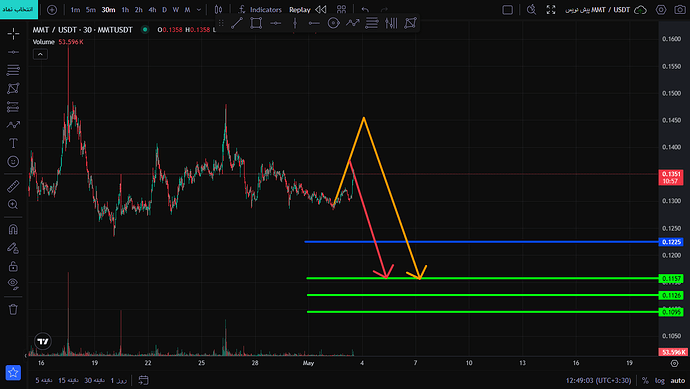The width and height of the screenshot is (690, 389).
Task: Switch to 4h timeframe
Action: point(152,10)
